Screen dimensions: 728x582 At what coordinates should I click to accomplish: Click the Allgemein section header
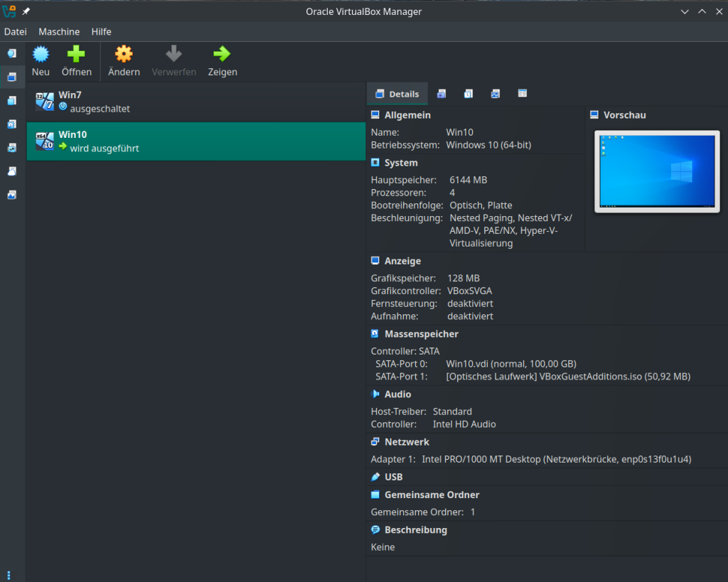[x=407, y=115]
